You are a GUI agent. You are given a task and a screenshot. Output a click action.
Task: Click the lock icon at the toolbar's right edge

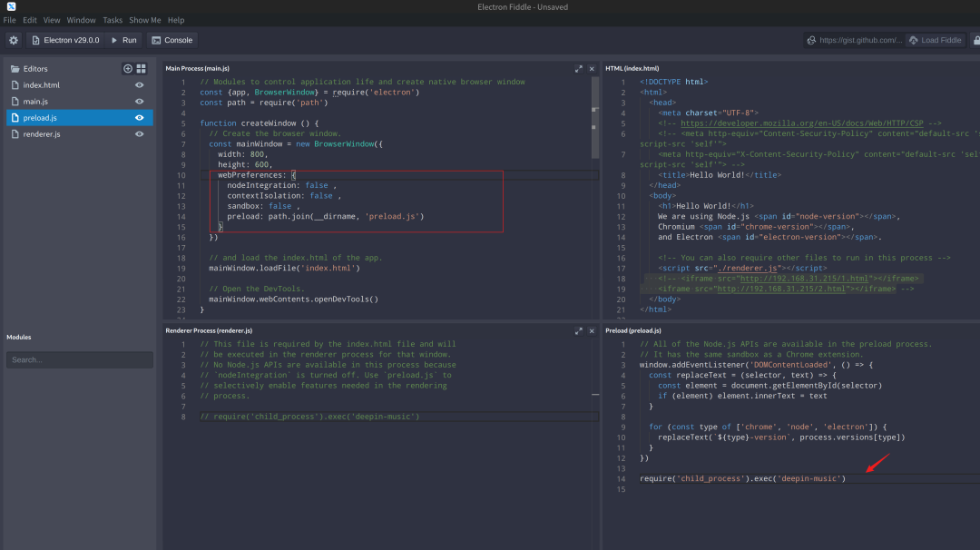[975, 40]
